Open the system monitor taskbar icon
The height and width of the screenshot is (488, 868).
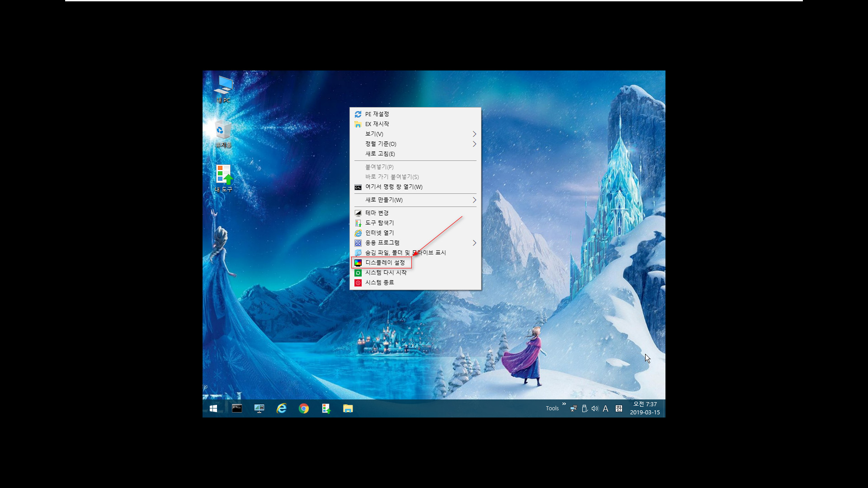[x=259, y=408]
